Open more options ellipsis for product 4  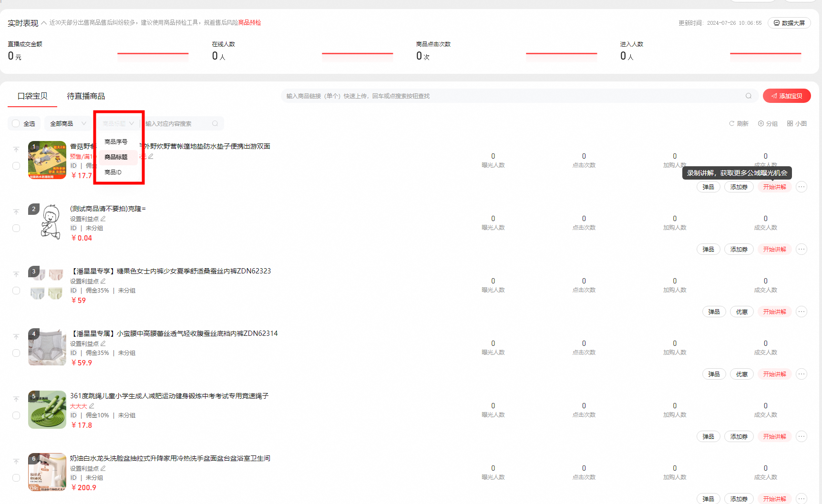coord(801,374)
